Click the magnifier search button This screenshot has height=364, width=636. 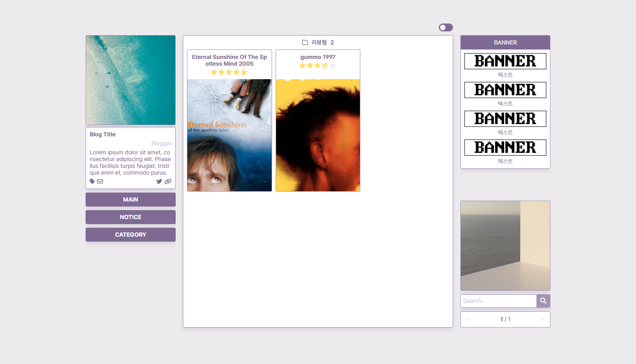tap(543, 301)
